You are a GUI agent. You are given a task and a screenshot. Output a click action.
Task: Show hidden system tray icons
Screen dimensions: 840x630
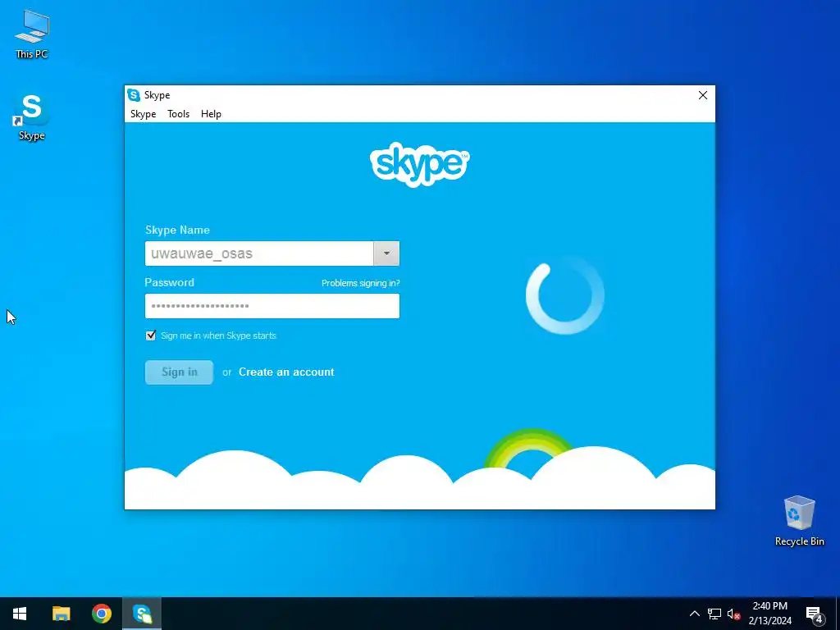[694, 614]
